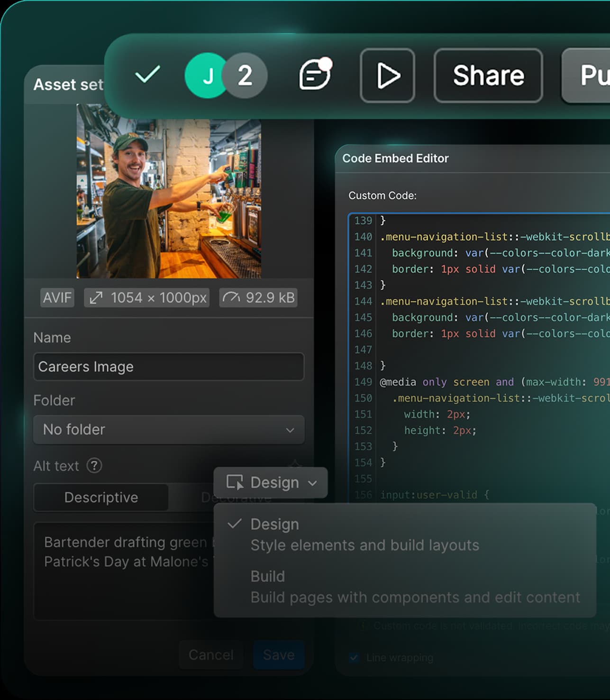This screenshot has width=610, height=700.
Task: Click the alt text help question mark
Action: point(94,466)
